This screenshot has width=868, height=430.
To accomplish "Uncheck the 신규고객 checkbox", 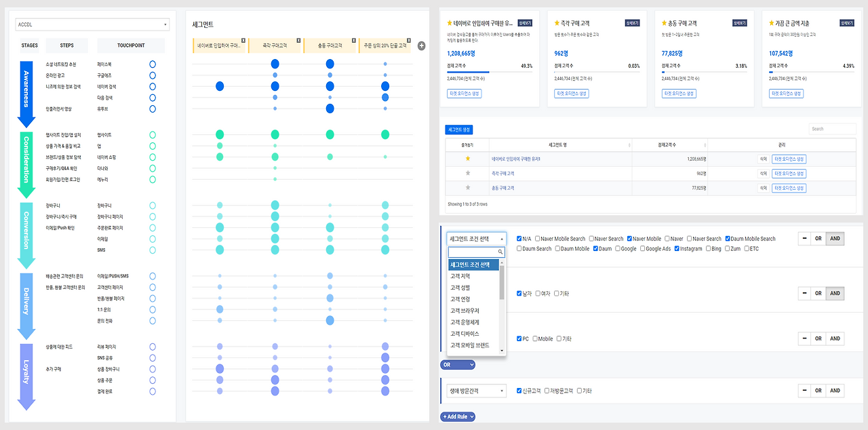I will pyautogui.click(x=519, y=391).
